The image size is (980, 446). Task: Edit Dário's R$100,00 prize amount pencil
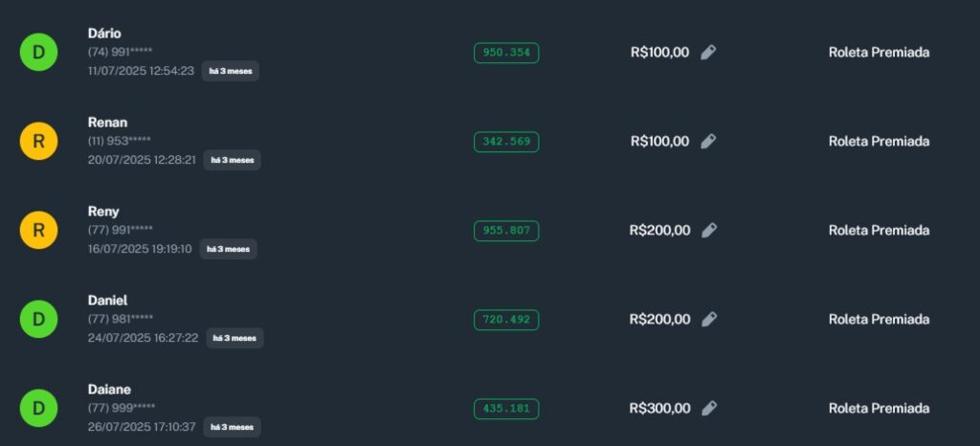coord(708,53)
